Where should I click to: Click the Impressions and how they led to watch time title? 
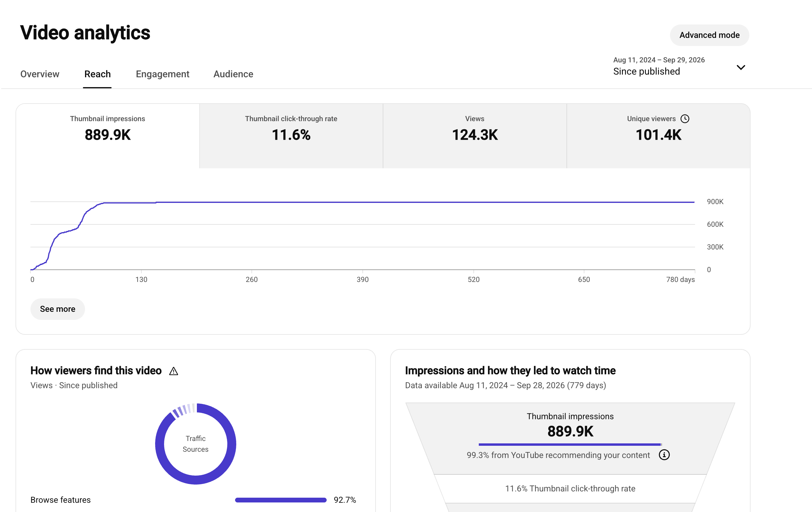(510, 370)
